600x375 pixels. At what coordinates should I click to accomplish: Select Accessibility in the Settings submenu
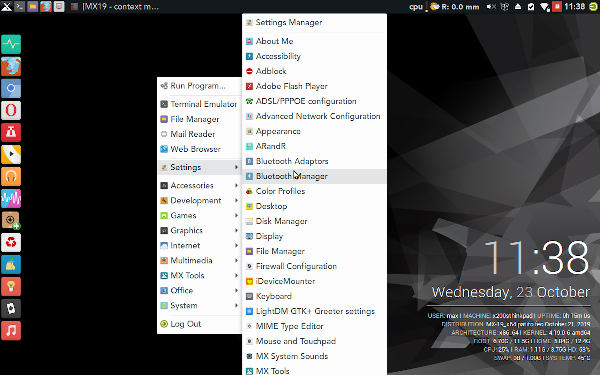coord(314,56)
